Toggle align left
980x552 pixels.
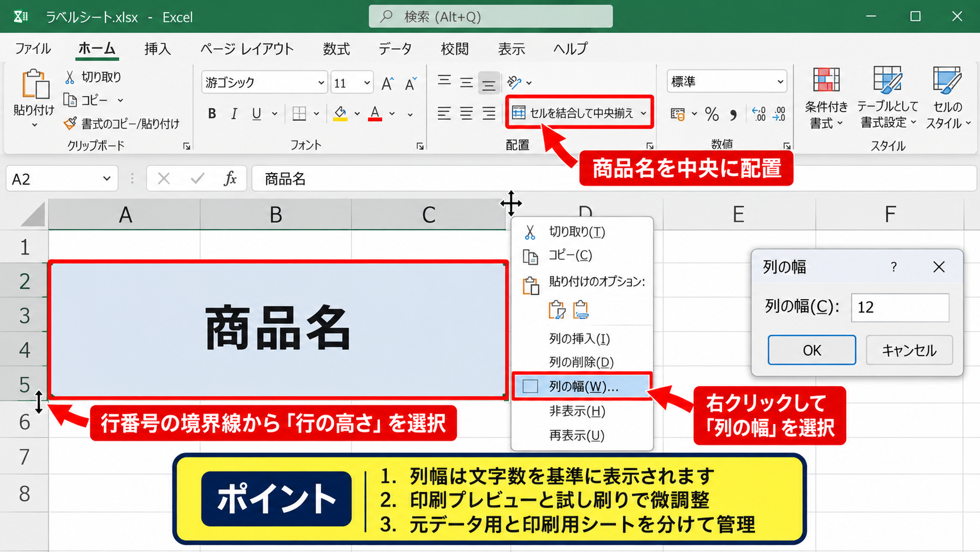(444, 113)
